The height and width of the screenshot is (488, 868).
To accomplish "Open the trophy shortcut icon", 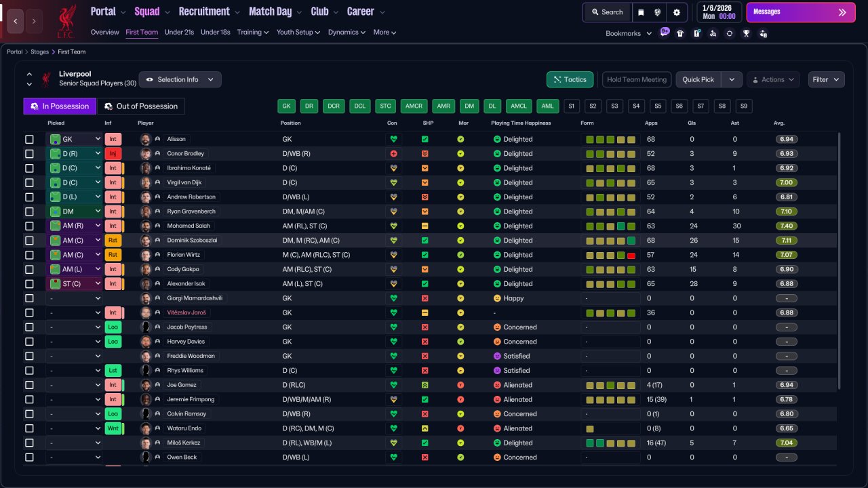I will coord(747,33).
